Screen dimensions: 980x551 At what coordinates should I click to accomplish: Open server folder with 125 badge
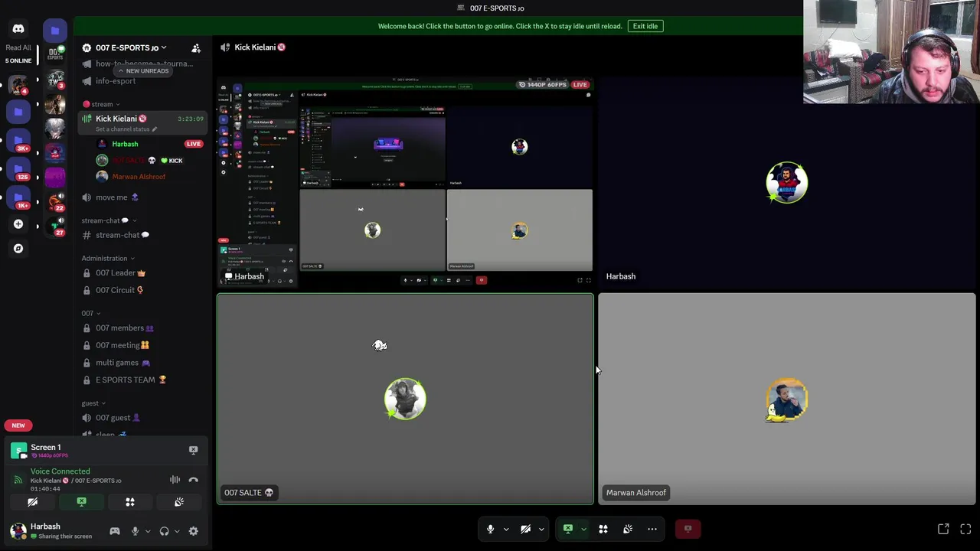18,168
